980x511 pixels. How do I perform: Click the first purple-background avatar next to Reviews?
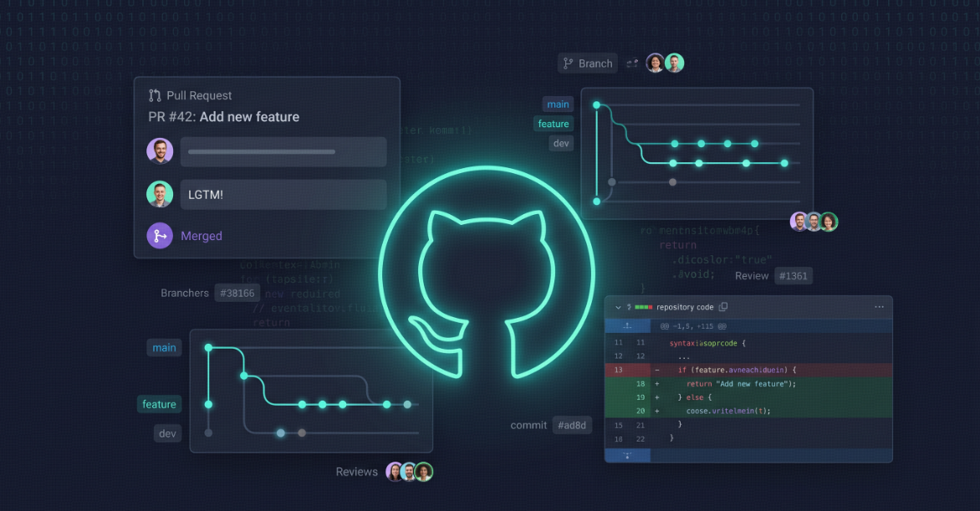click(x=395, y=472)
